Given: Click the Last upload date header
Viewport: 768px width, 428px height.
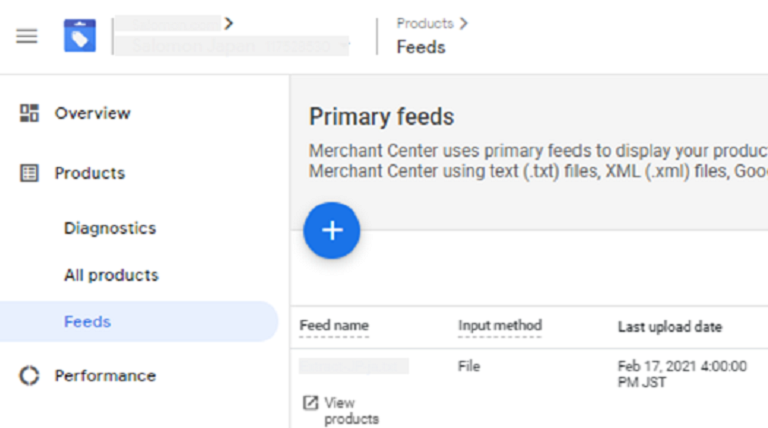Looking at the screenshot, I should click(x=669, y=327).
